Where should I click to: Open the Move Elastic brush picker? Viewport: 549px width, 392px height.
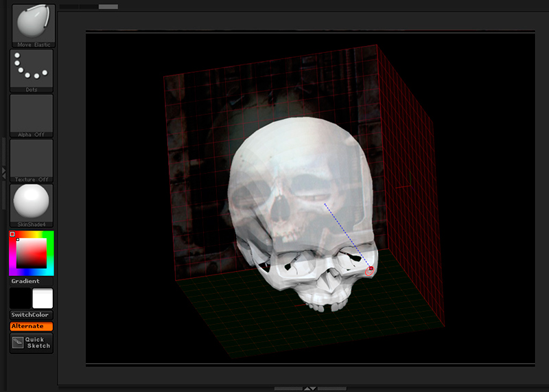coord(32,24)
